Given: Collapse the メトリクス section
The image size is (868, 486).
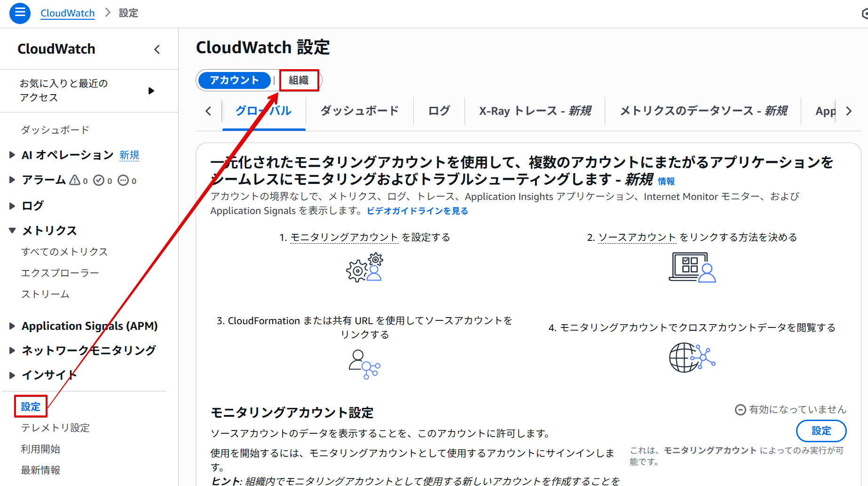Looking at the screenshot, I should tap(12, 231).
